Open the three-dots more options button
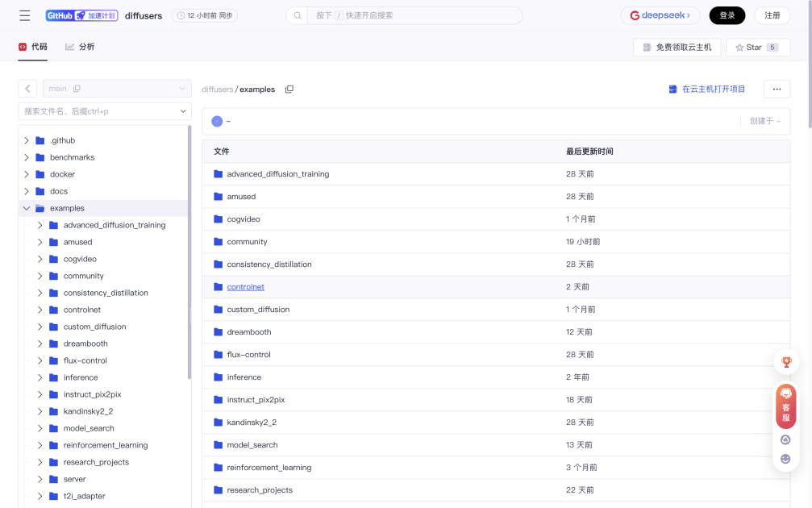 (777, 90)
